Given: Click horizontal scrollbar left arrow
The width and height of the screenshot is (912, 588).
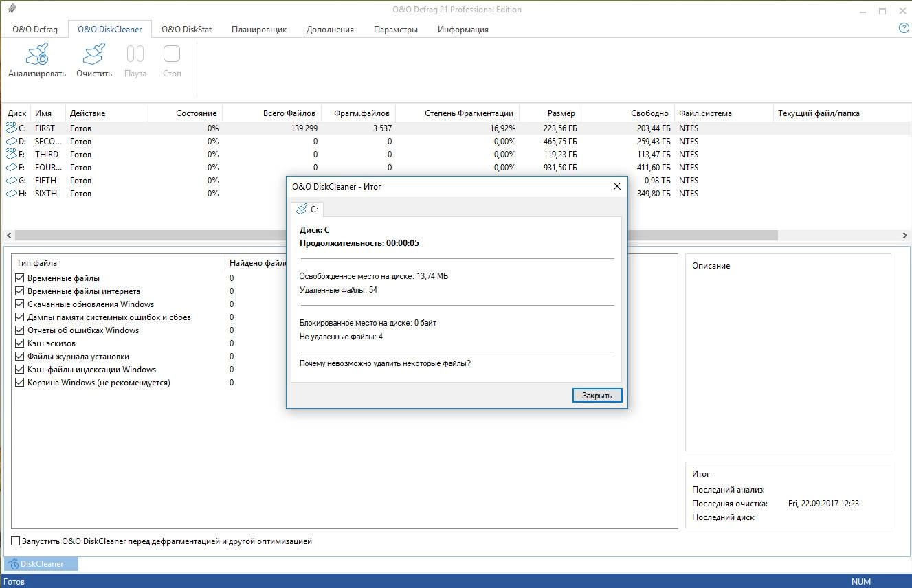Looking at the screenshot, I should pos(8,235).
